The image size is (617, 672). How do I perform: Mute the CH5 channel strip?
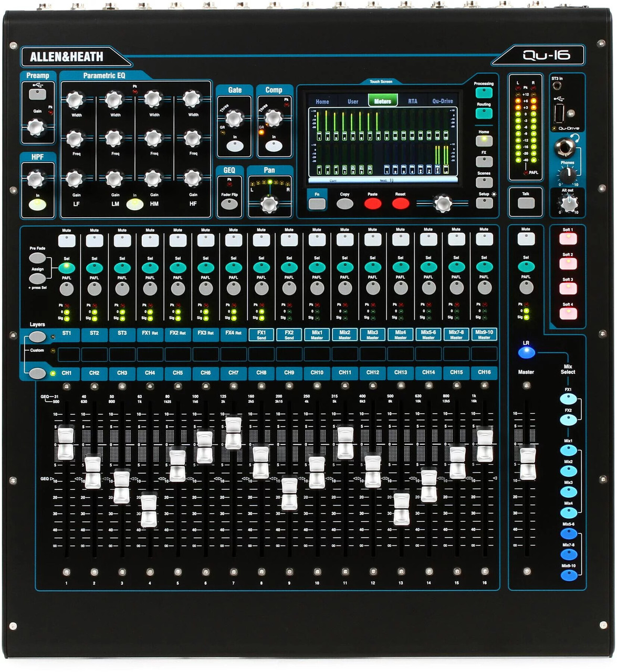click(x=178, y=240)
